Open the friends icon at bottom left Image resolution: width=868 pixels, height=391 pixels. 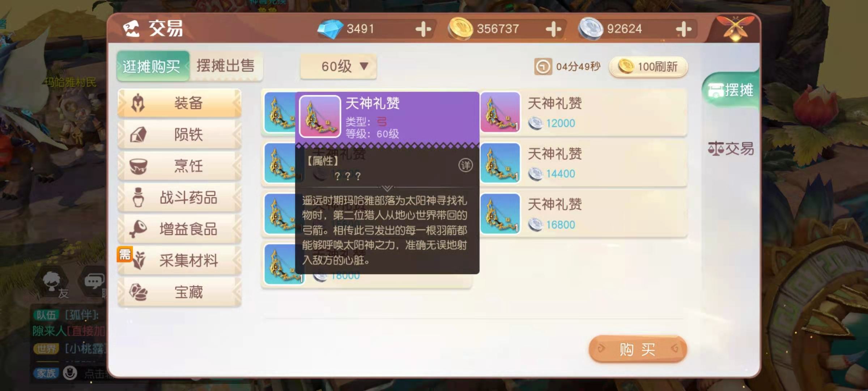click(52, 282)
